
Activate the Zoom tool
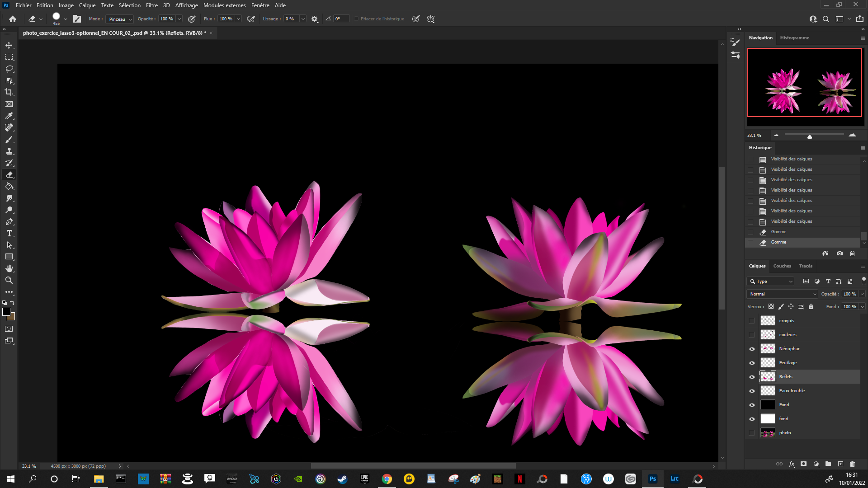(x=9, y=280)
